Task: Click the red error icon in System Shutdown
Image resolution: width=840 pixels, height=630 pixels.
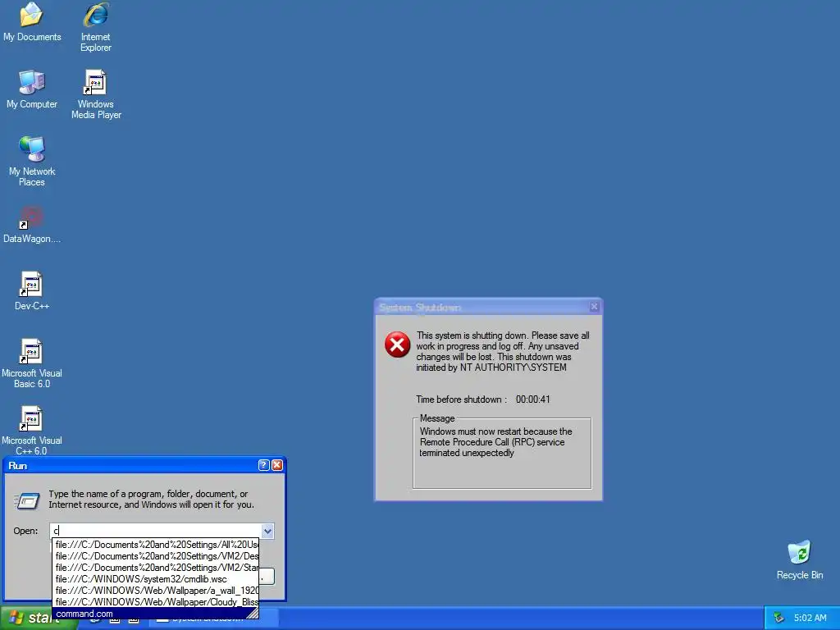Action: [x=398, y=345]
